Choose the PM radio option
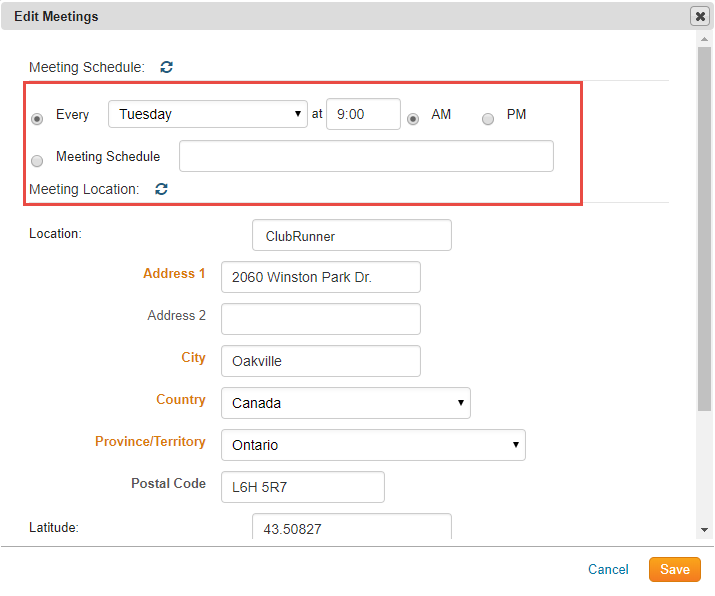 [488, 118]
